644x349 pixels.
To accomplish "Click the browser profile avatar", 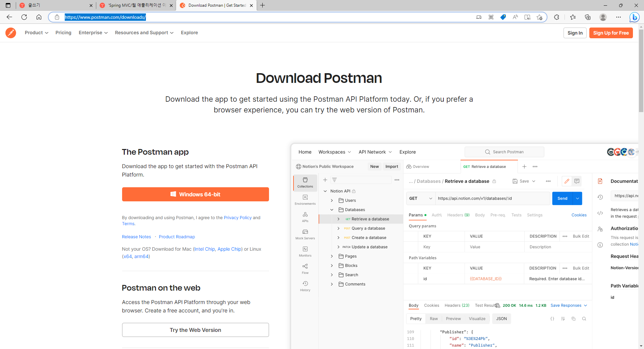I will 603,17.
